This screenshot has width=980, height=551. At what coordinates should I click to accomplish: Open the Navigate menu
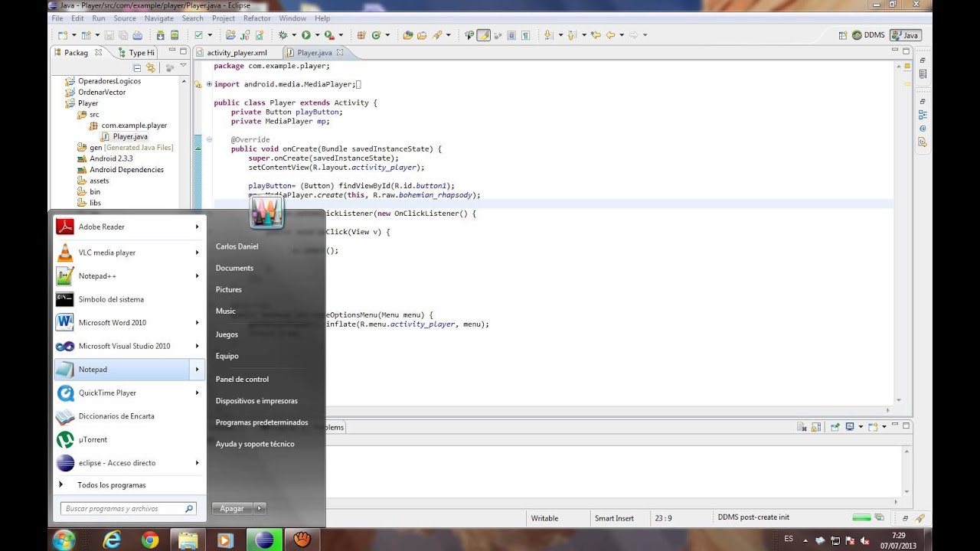(159, 18)
